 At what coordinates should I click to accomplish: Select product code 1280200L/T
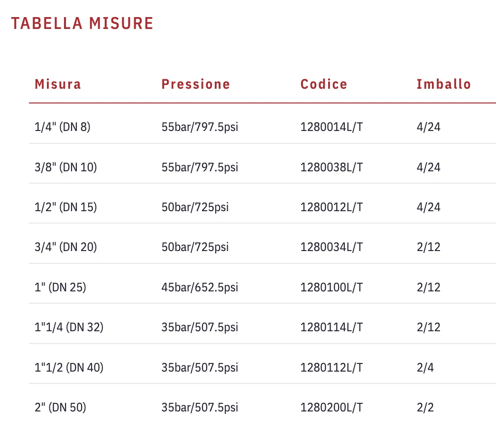(x=331, y=407)
